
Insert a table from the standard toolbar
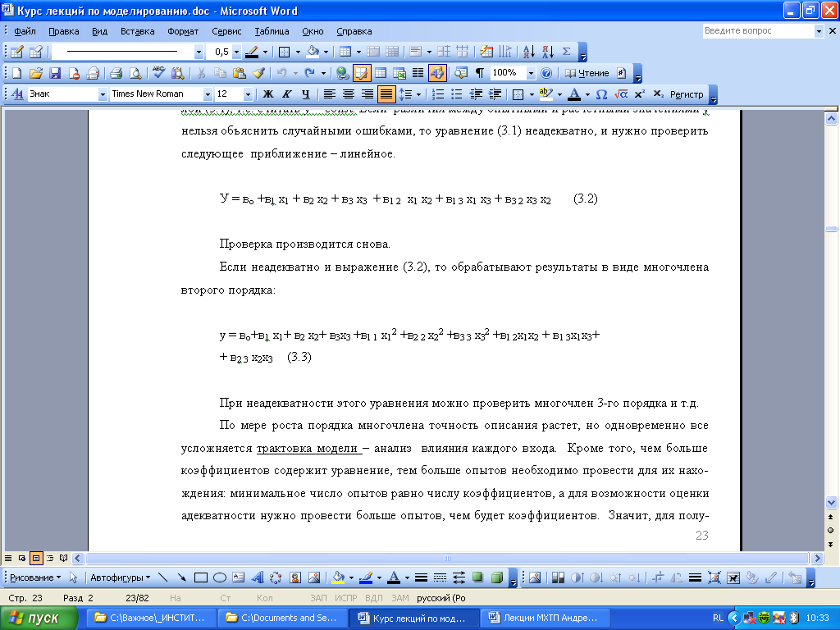[381, 73]
